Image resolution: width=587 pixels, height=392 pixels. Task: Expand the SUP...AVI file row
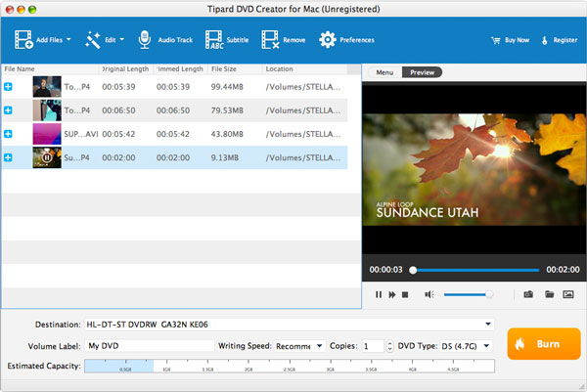pyautogui.click(x=9, y=134)
